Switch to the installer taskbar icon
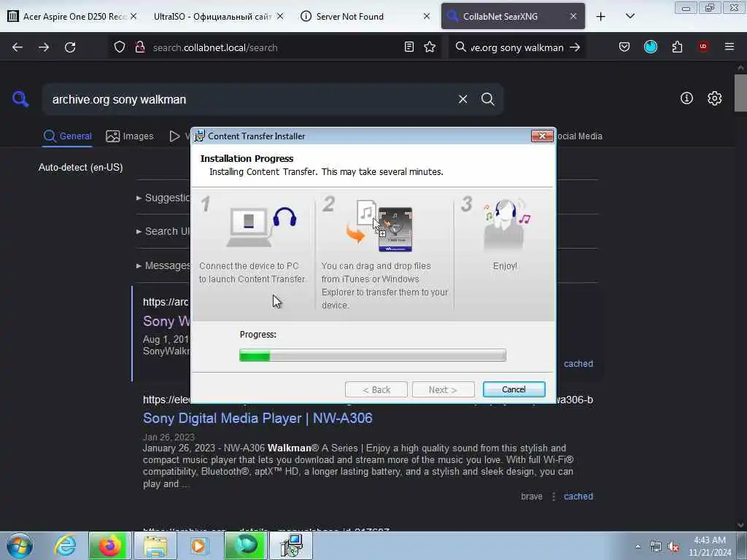The width and height of the screenshot is (747, 560). click(291, 545)
